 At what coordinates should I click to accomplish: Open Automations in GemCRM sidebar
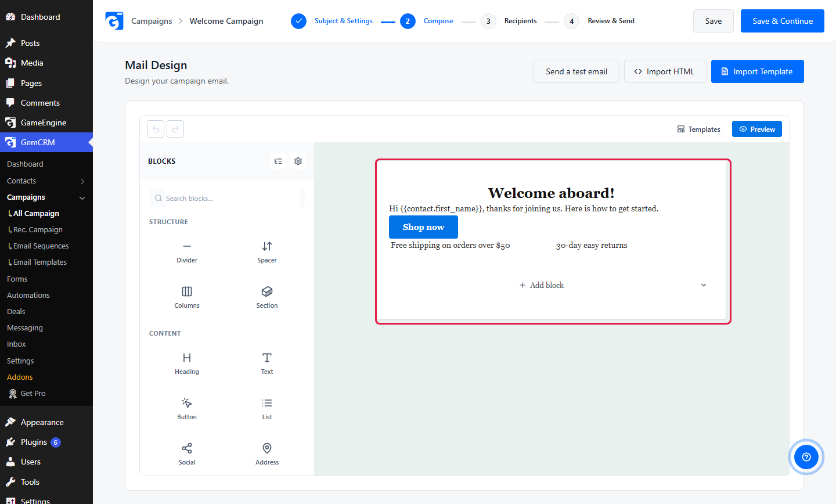click(28, 296)
